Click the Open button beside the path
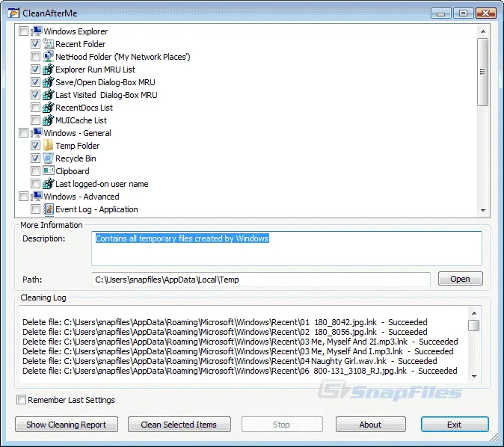This screenshot has width=504, height=447. (460, 279)
